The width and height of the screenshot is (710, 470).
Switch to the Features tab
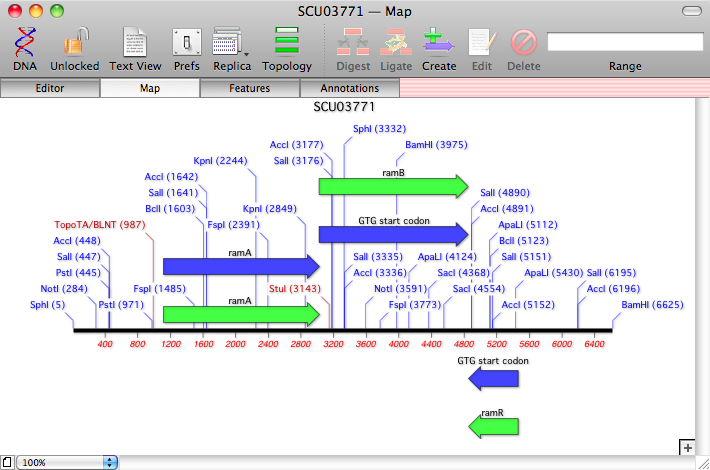point(250,88)
